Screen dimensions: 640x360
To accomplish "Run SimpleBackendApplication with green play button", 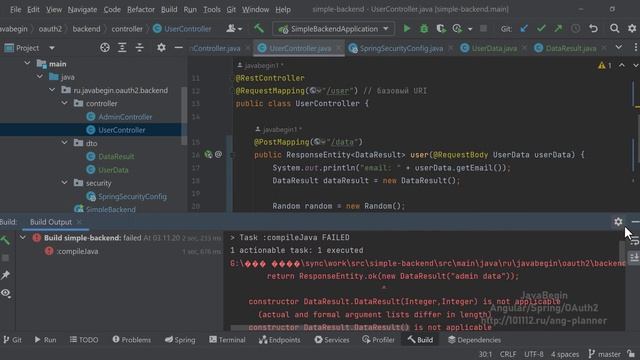I will click(x=407, y=29).
